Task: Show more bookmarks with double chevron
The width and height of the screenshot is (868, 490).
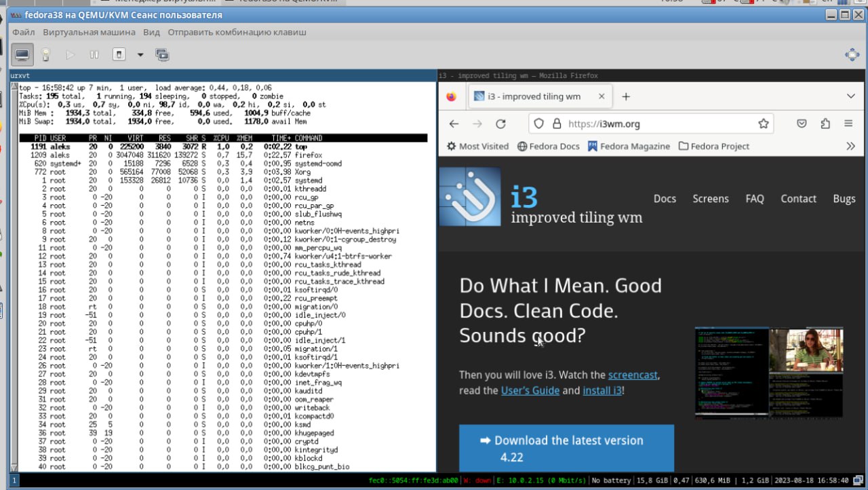Action: tap(851, 146)
